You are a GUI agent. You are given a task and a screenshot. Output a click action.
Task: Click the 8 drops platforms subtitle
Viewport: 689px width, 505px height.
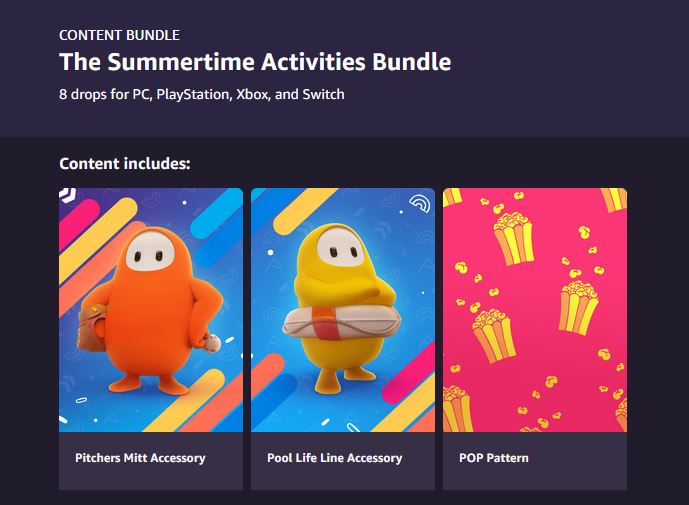tap(202, 94)
